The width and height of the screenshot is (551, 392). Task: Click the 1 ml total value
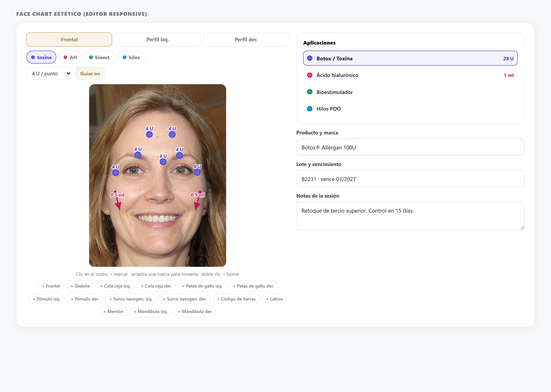click(x=508, y=75)
